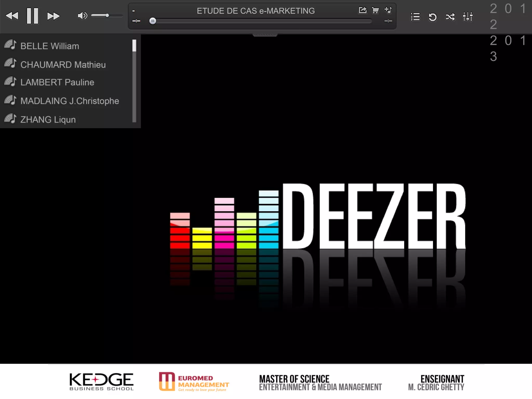Click the add-to-playlist music note icon
This screenshot has width=532, height=399.
388,10
